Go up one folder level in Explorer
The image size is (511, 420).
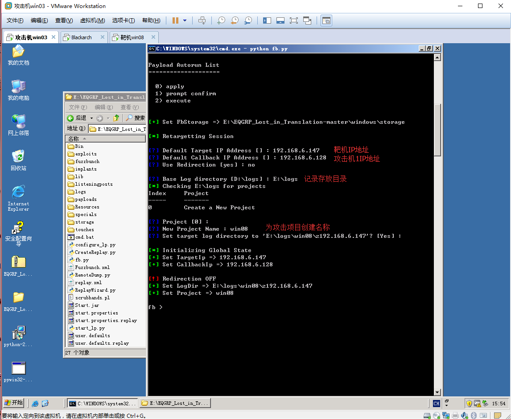click(x=116, y=118)
